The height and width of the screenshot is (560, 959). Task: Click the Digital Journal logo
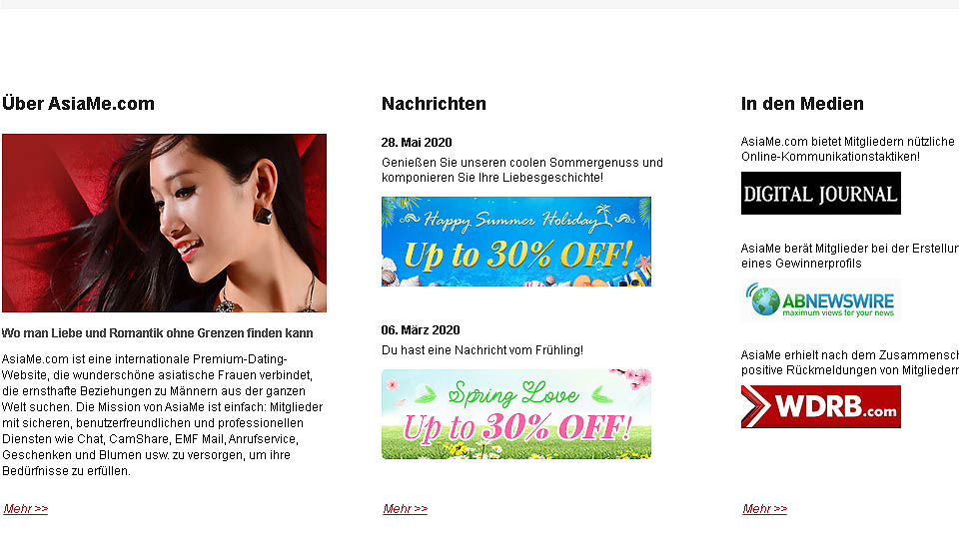pos(821,194)
